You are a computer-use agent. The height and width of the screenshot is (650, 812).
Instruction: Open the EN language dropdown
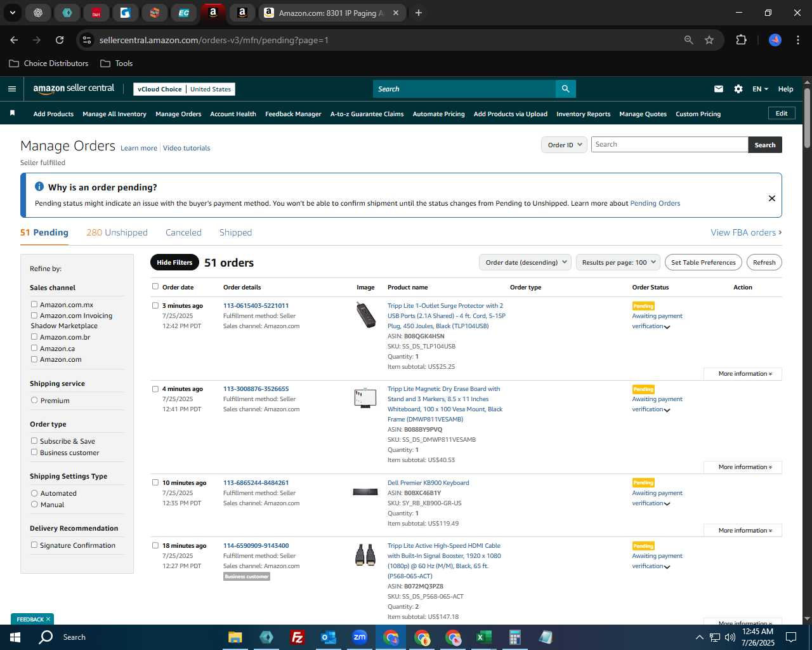pos(760,89)
